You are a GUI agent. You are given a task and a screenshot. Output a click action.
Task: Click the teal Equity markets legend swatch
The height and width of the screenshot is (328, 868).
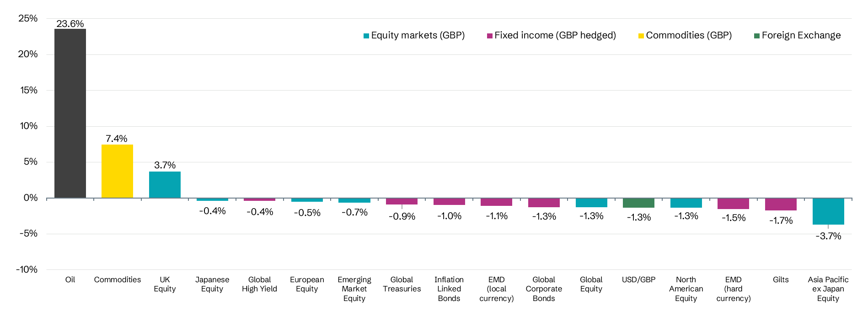click(366, 36)
